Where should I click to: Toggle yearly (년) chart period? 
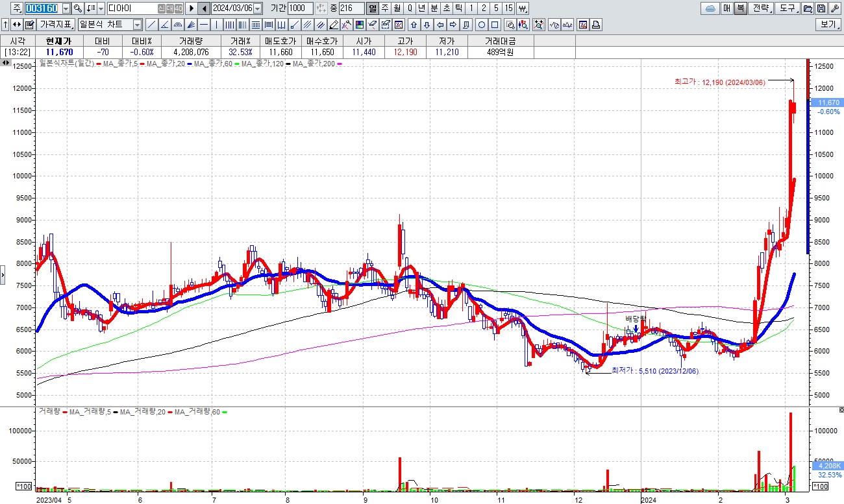coord(422,8)
